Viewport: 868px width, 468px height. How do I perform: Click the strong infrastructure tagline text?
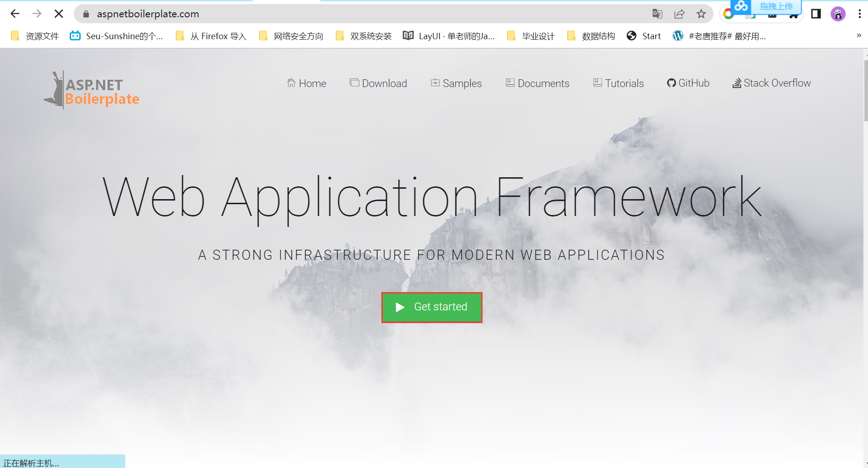[431, 255]
